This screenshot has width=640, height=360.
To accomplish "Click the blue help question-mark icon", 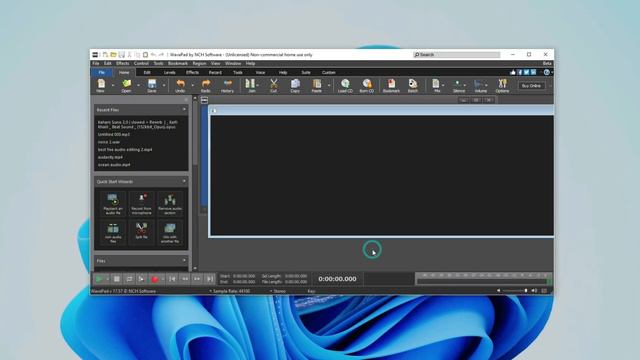I will pyautogui.click(x=547, y=72).
